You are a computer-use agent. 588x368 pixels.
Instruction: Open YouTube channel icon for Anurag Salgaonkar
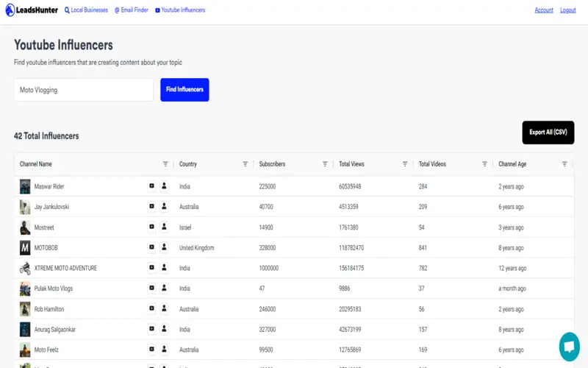(151, 328)
